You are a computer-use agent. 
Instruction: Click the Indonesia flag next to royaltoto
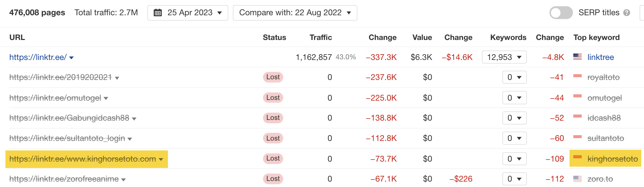pos(577,77)
